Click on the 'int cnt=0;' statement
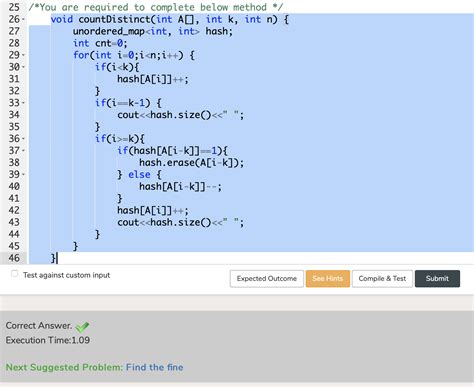474x387 pixels. click(x=100, y=43)
